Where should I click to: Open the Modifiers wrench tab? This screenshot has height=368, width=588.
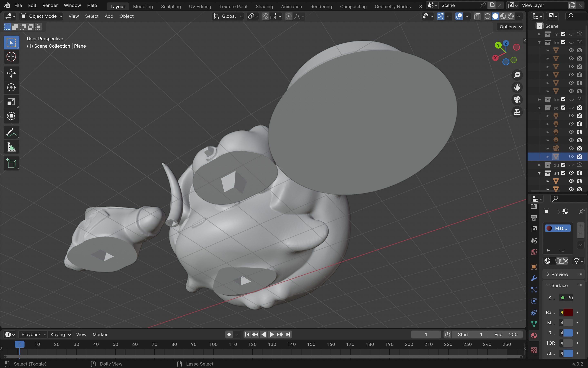pos(534,278)
